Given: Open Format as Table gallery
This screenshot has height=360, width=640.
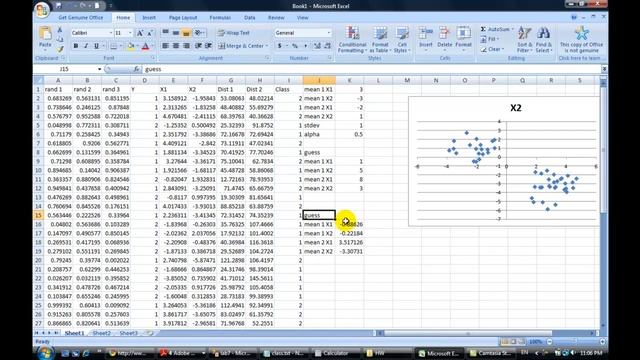Looking at the screenshot, I should pos(380,39).
